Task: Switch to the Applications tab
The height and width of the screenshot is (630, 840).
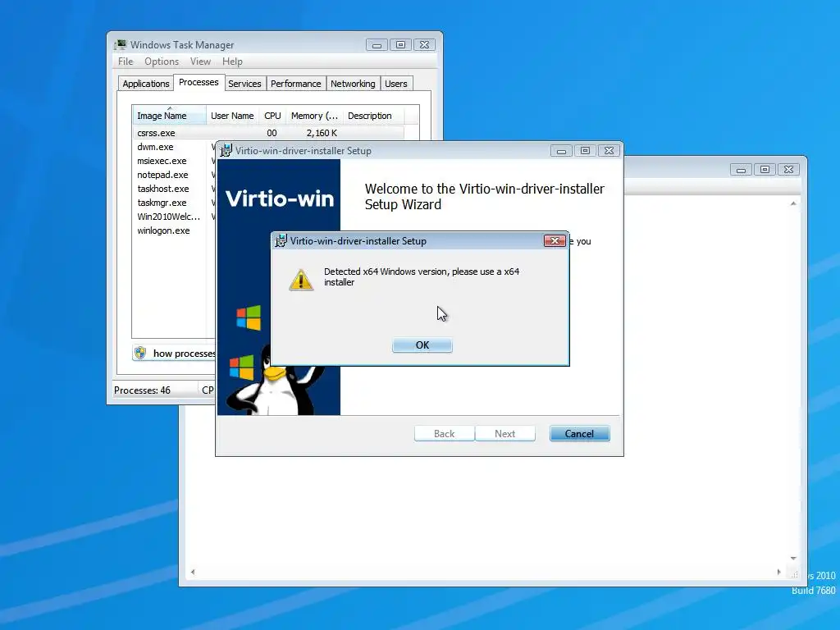Action: coord(146,84)
